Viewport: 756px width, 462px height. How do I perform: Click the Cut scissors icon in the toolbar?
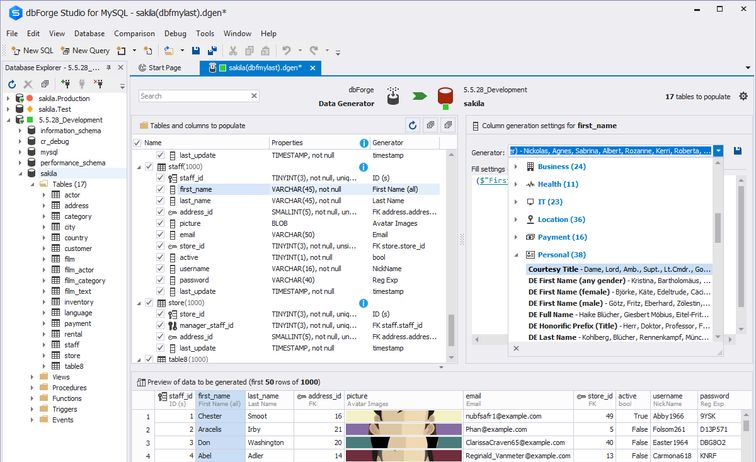coord(233,51)
